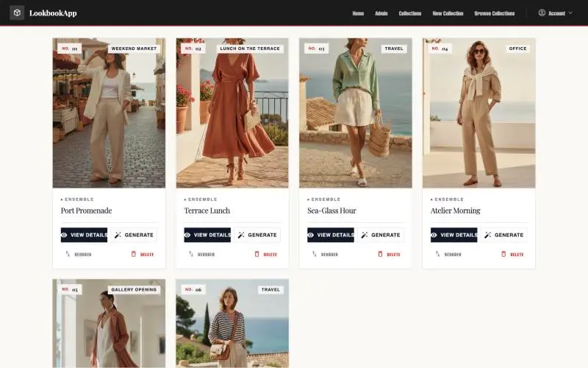Open the Sea-Glass Hour outfit photo
588x368 pixels.
coord(356,113)
